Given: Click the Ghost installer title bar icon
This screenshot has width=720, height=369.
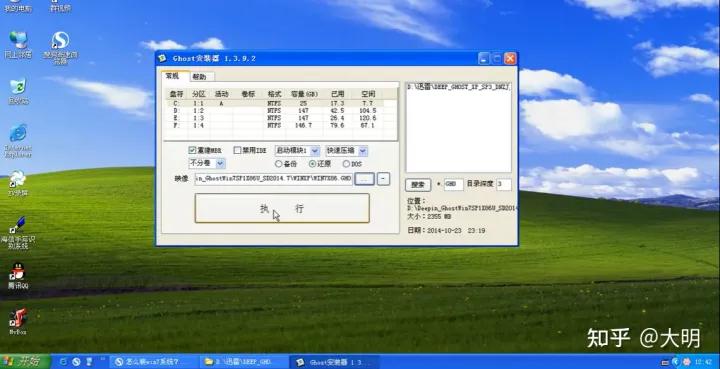Looking at the screenshot, I should [x=163, y=58].
